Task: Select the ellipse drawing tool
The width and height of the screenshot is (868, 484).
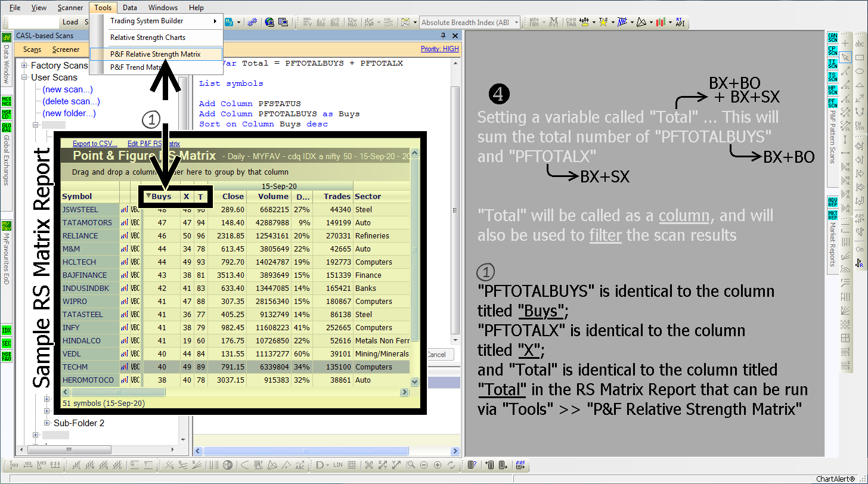Action: pyautogui.click(x=860, y=71)
